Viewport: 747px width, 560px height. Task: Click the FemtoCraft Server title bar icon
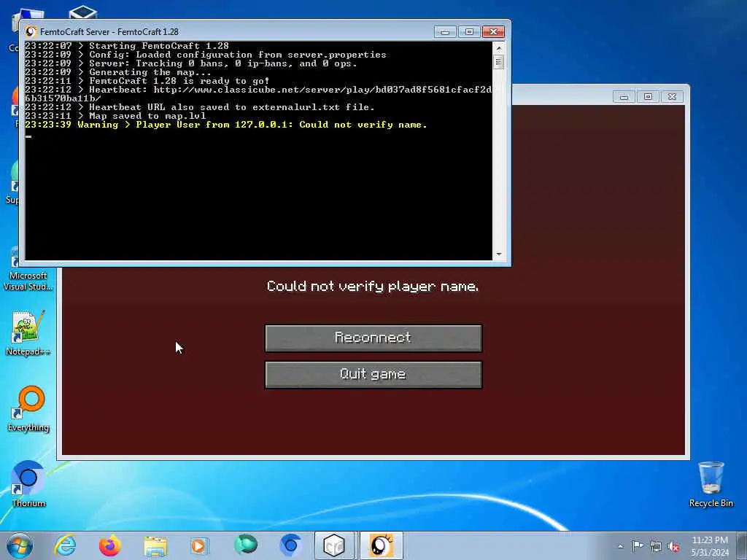tap(31, 32)
